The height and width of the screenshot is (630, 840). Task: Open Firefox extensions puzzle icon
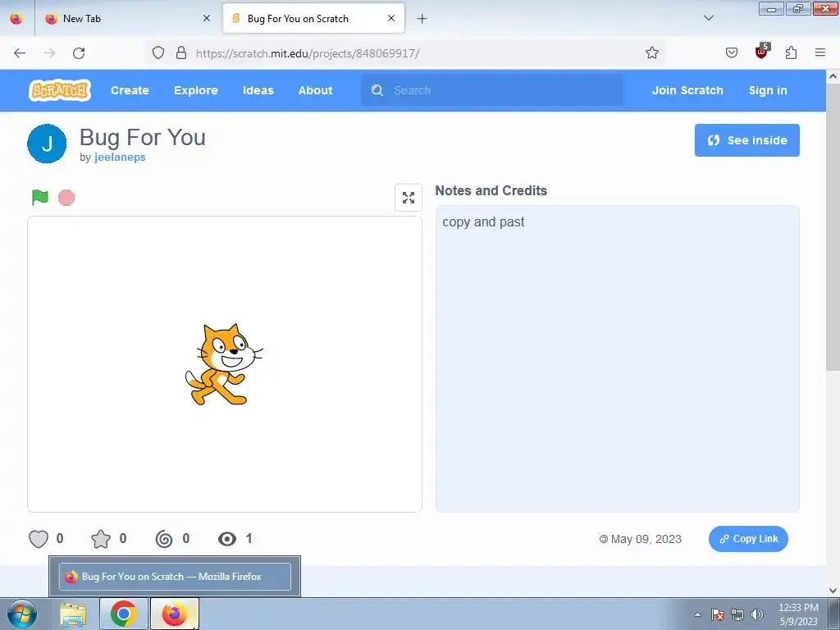pos(791,52)
